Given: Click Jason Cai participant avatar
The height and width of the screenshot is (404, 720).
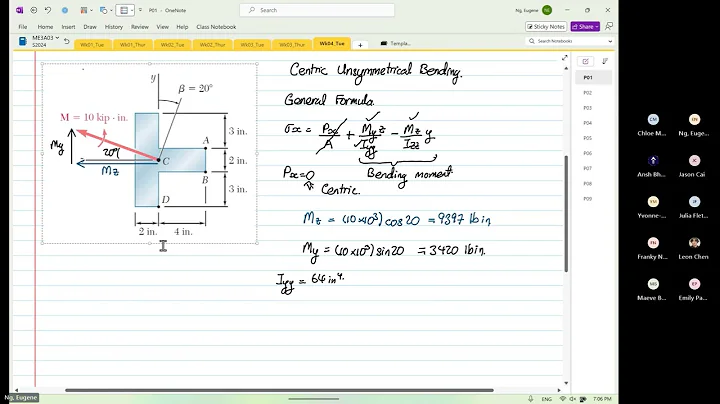Looking at the screenshot, I should click(x=694, y=161).
